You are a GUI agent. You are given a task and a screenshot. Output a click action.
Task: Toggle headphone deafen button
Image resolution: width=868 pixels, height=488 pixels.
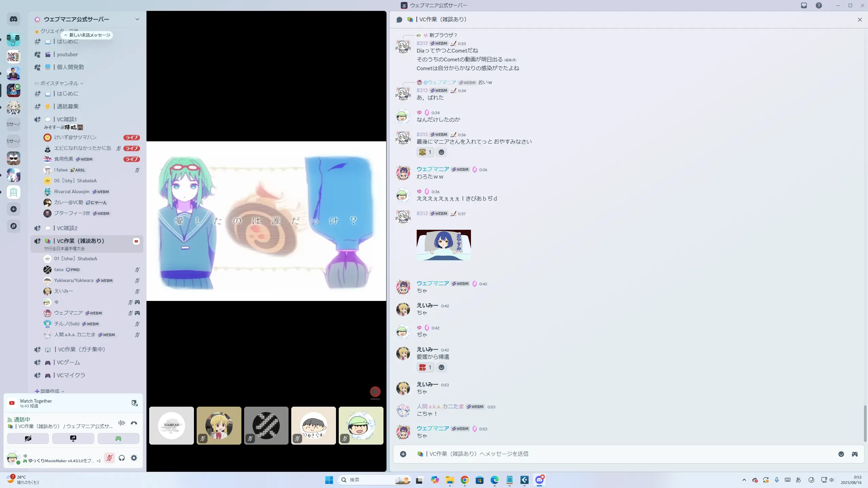point(122,458)
